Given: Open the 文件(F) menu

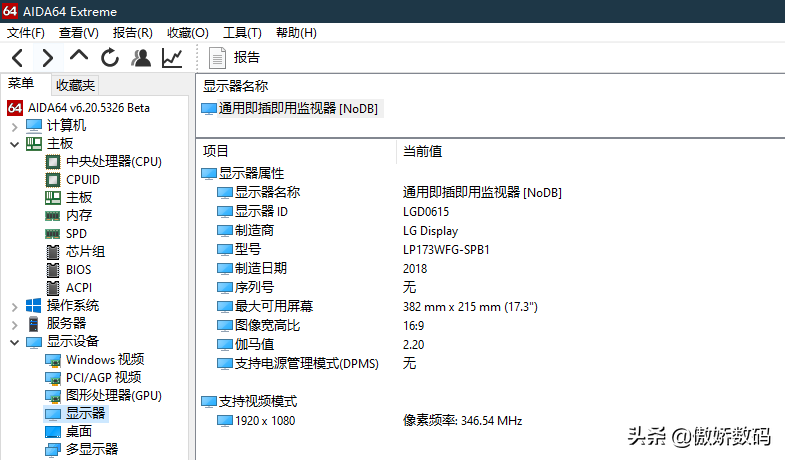Looking at the screenshot, I should pyautogui.click(x=27, y=33).
